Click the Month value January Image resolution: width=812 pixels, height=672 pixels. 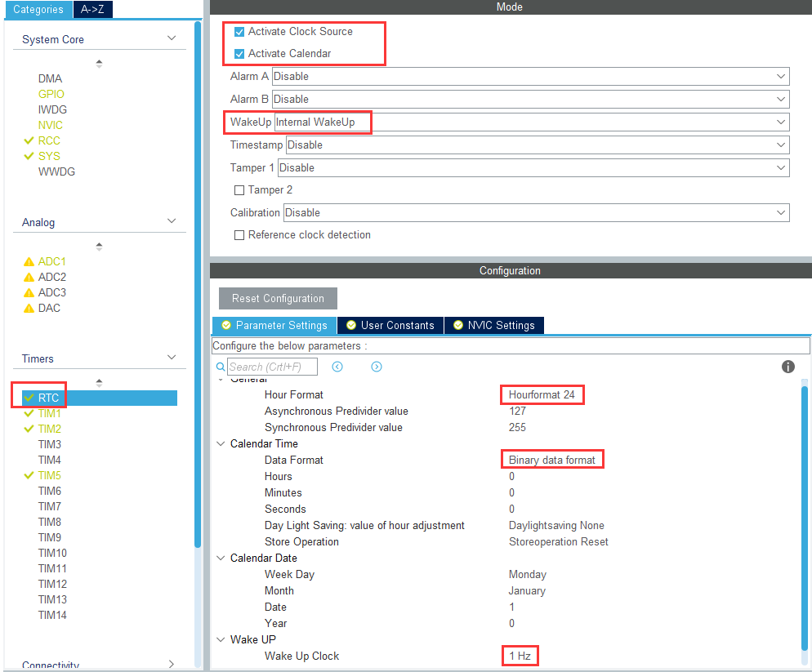click(x=527, y=590)
